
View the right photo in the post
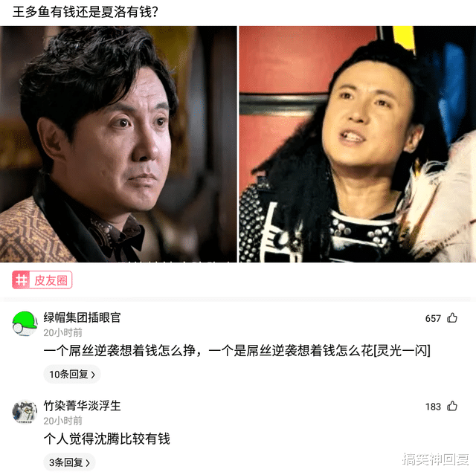(x=358, y=144)
